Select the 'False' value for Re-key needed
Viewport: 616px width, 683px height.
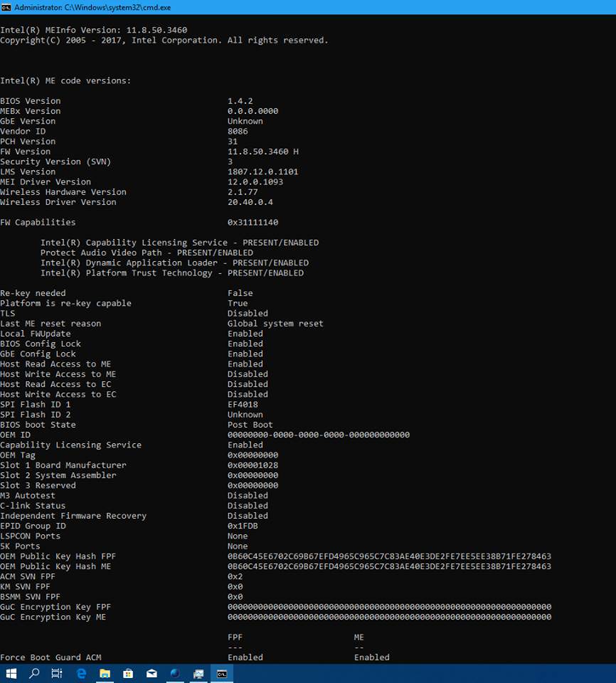click(240, 293)
